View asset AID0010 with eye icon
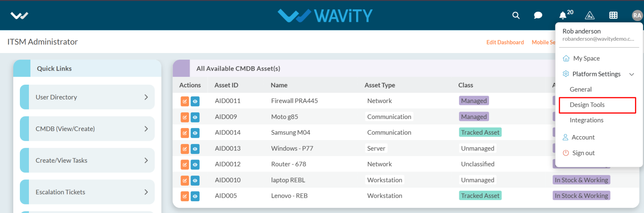 point(195,180)
